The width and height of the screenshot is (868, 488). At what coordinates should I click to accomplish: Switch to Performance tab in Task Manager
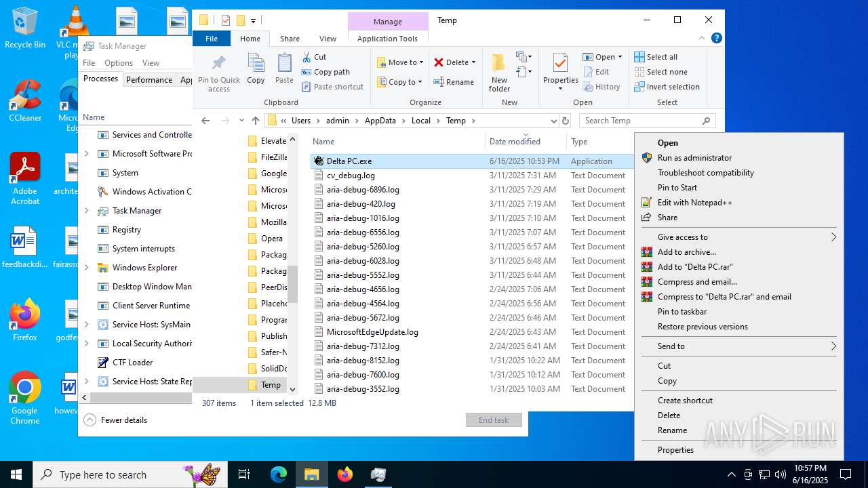[149, 79]
